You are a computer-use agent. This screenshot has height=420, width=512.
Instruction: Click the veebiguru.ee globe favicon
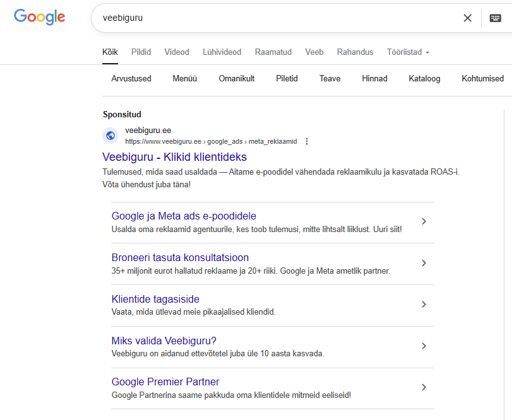pos(110,136)
